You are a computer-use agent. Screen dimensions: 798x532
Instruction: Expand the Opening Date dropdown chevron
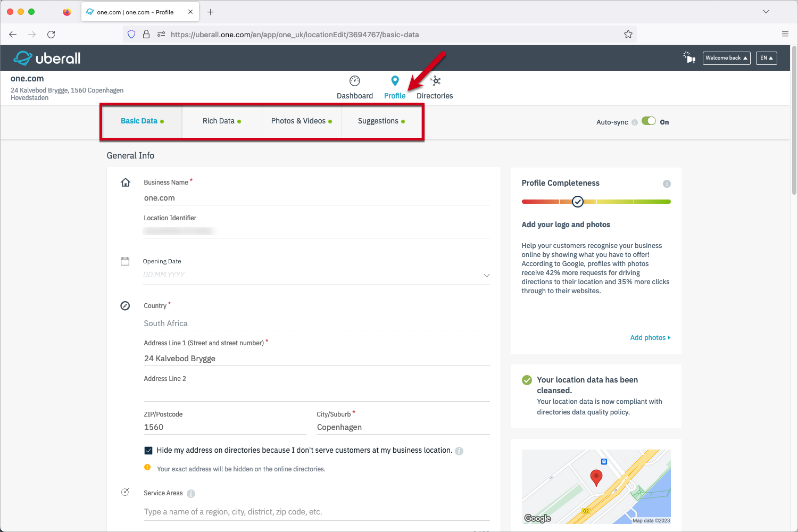click(x=486, y=275)
